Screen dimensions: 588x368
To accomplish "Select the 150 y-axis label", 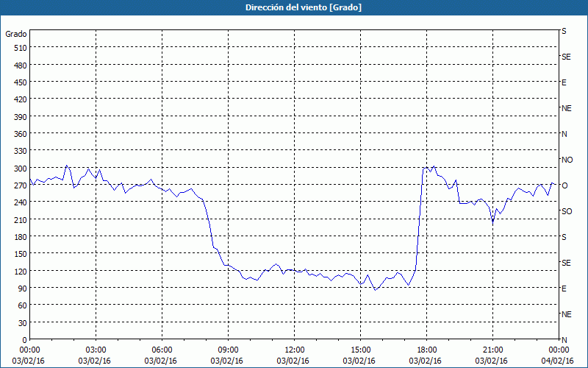I will click(21, 254).
